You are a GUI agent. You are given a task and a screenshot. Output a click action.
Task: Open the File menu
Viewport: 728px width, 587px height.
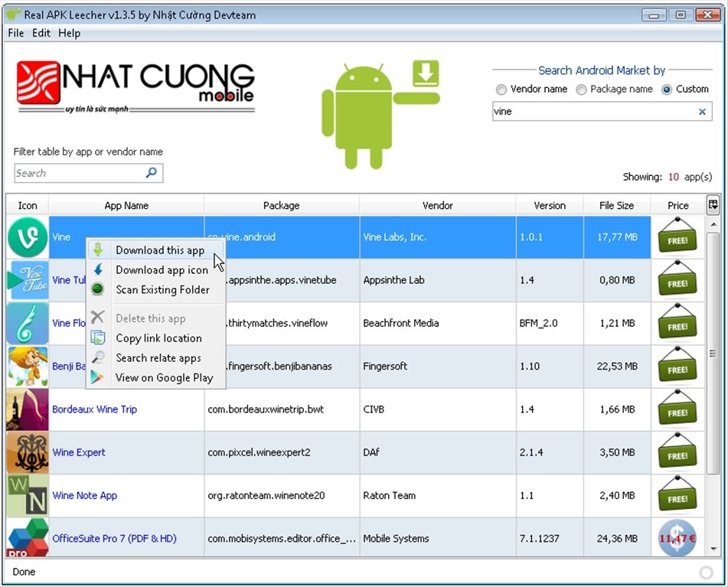(16, 34)
